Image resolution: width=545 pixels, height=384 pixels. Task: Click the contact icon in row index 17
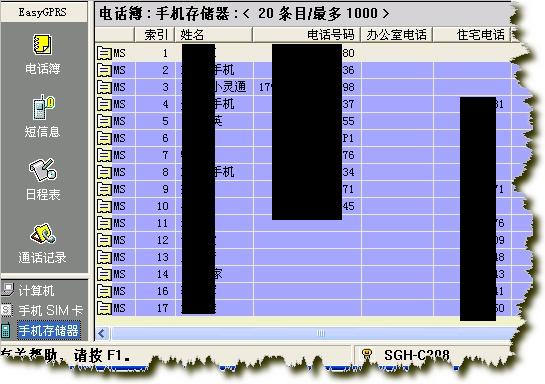(x=104, y=308)
